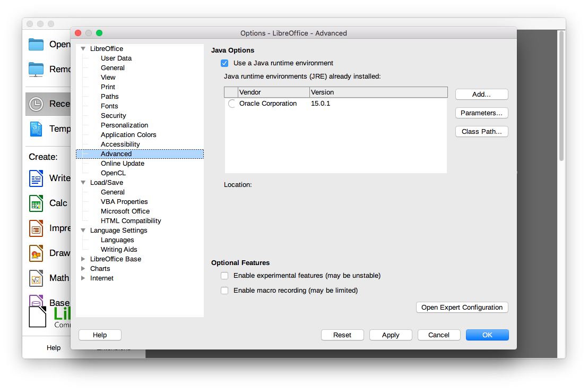The height and width of the screenshot is (392, 588).
Task: Click the Version column header
Action: click(379, 92)
